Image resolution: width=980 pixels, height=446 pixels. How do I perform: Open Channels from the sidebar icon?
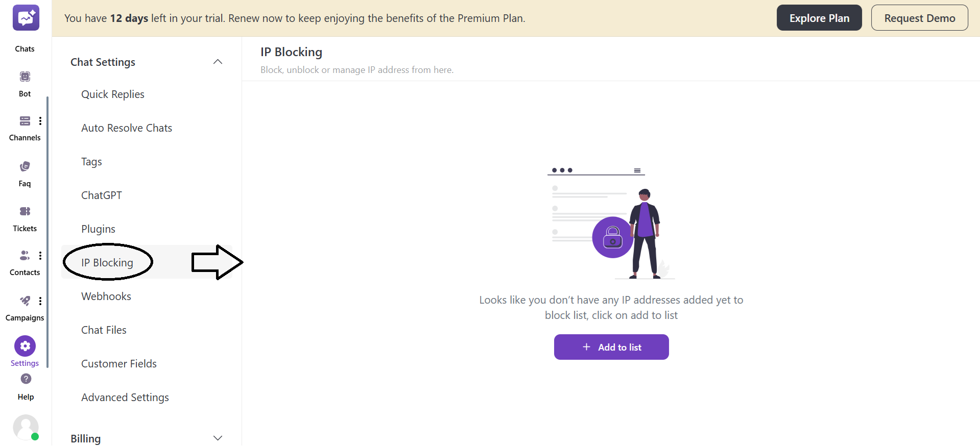point(25,121)
